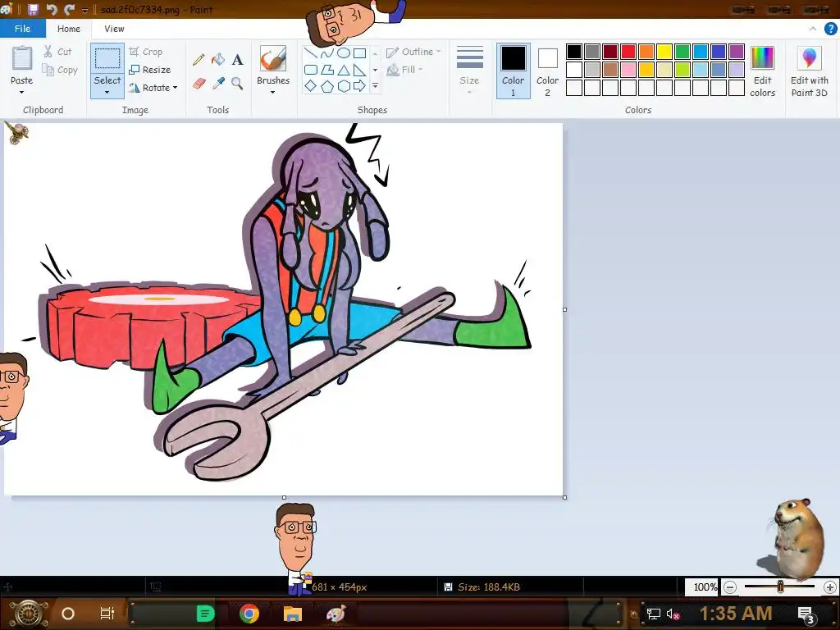
Task: Choose the Pentagon shape
Action: coord(326,85)
